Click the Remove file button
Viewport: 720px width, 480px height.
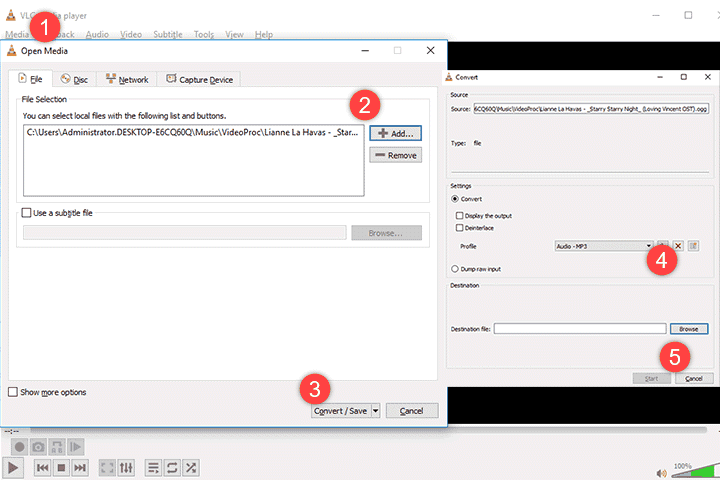pos(395,155)
